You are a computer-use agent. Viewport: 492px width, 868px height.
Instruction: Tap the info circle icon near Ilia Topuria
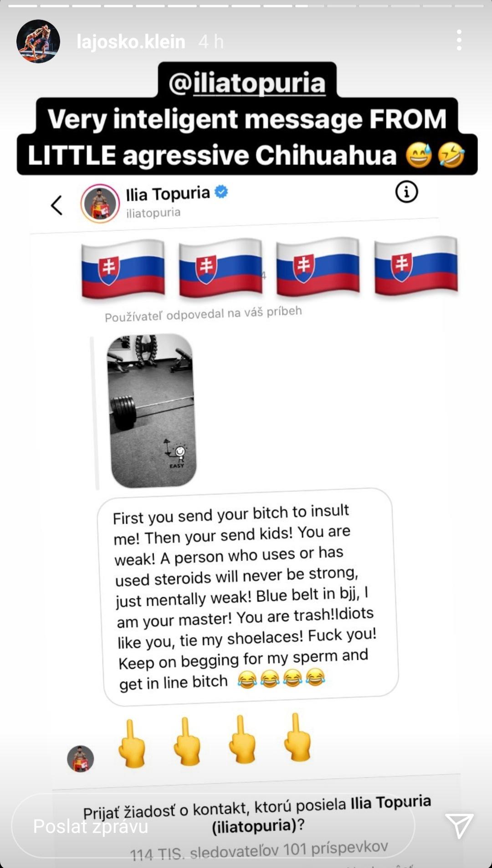[x=406, y=192]
